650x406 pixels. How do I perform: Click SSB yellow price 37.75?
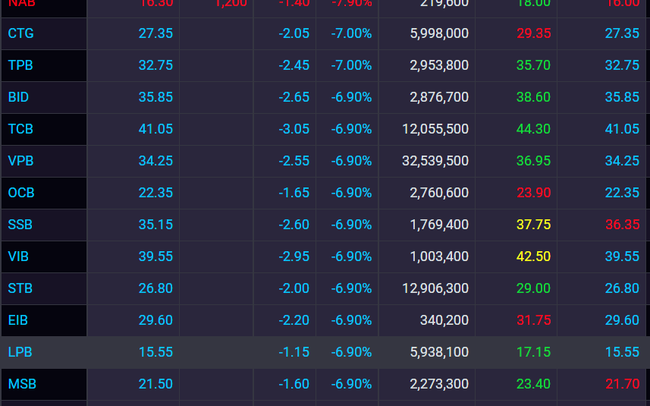click(x=534, y=225)
